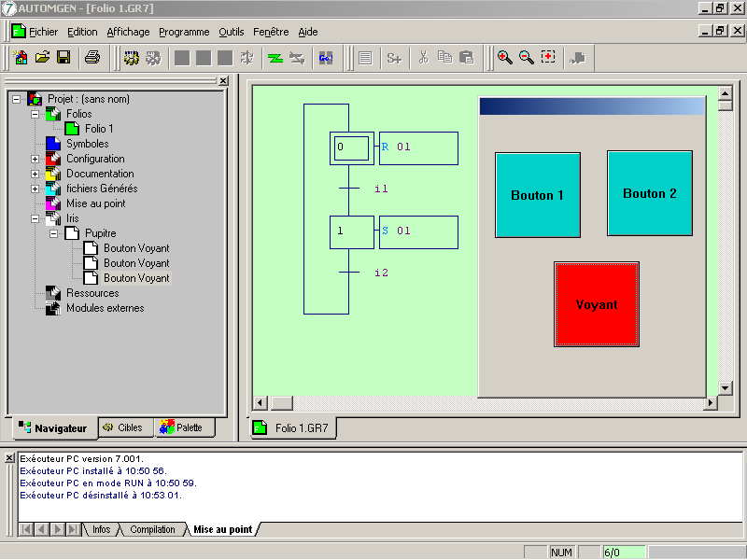Click the green Z toolbar icon
Screen dimensions: 747x560
[x=275, y=58]
